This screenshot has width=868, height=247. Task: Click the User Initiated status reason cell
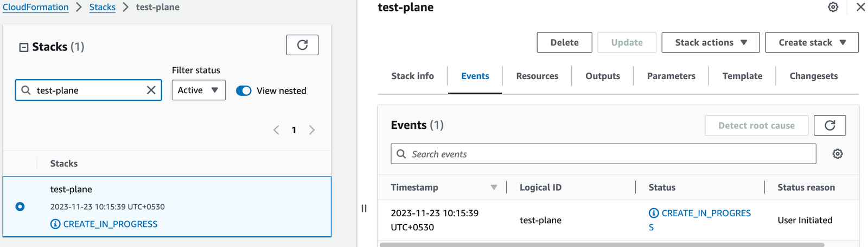click(805, 220)
